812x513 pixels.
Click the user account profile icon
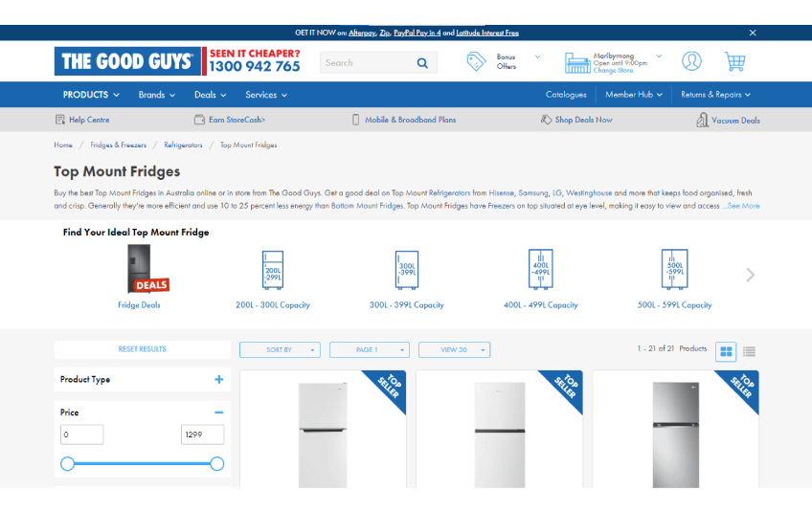tap(691, 61)
